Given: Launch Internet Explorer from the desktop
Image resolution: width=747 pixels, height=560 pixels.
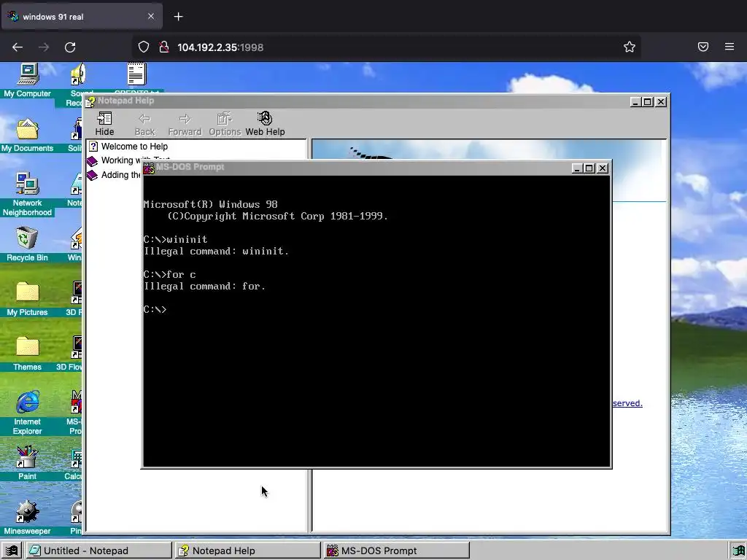Looking at the screenshot, I should point(27,413).
